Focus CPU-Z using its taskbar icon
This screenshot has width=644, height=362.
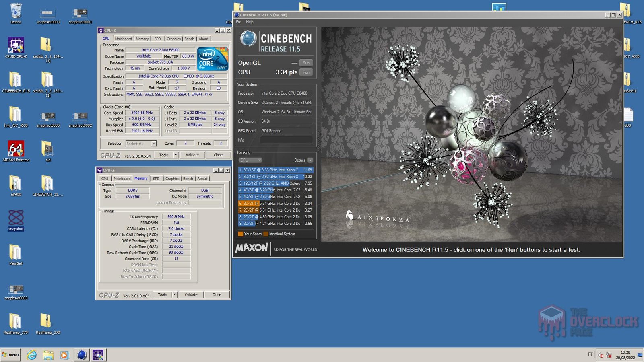[98, 355]
